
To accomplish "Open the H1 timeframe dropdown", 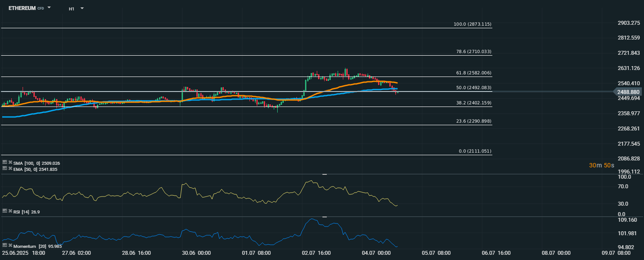I will point(82,8).
